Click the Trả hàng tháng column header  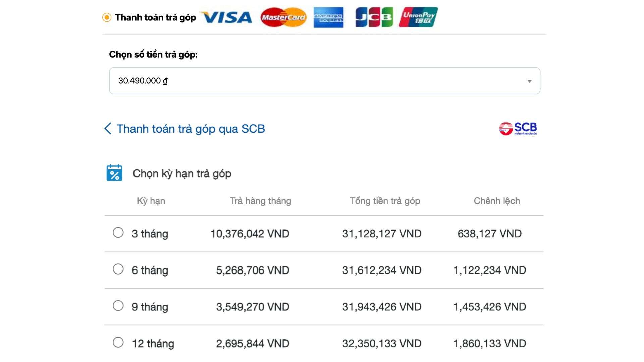260,201
